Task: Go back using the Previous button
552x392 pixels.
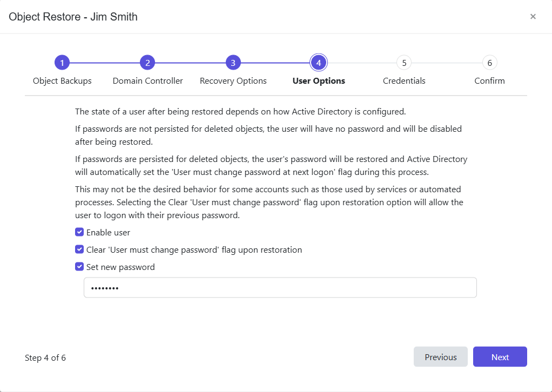Action: (x=440, y=356)
